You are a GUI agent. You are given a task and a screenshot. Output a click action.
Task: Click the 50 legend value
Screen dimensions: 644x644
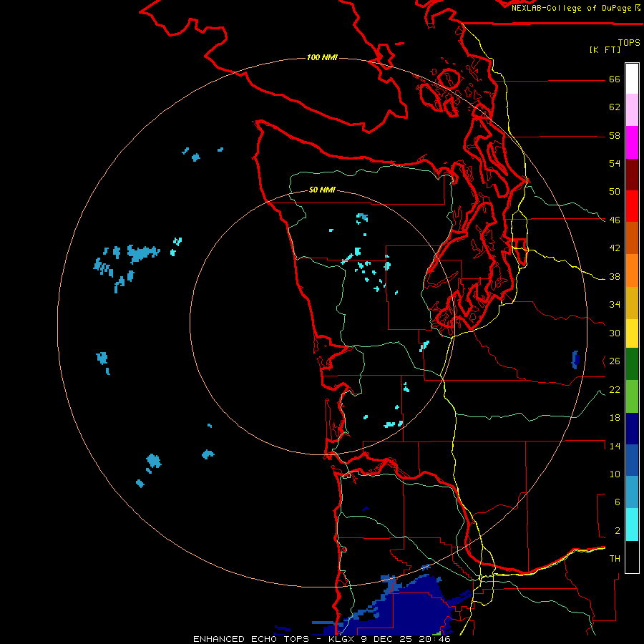[615, 192]
